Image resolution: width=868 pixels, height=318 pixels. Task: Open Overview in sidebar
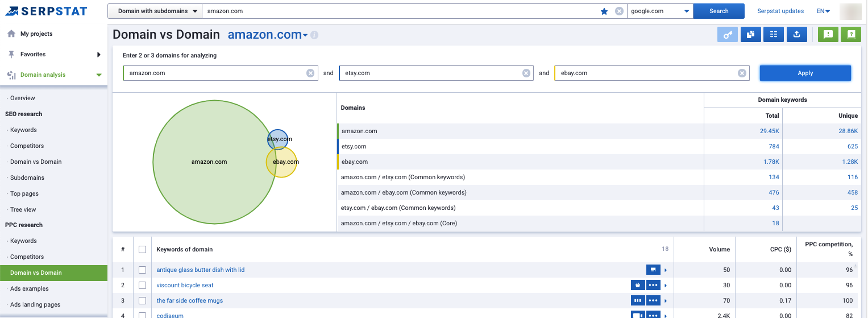coord(23,98)
